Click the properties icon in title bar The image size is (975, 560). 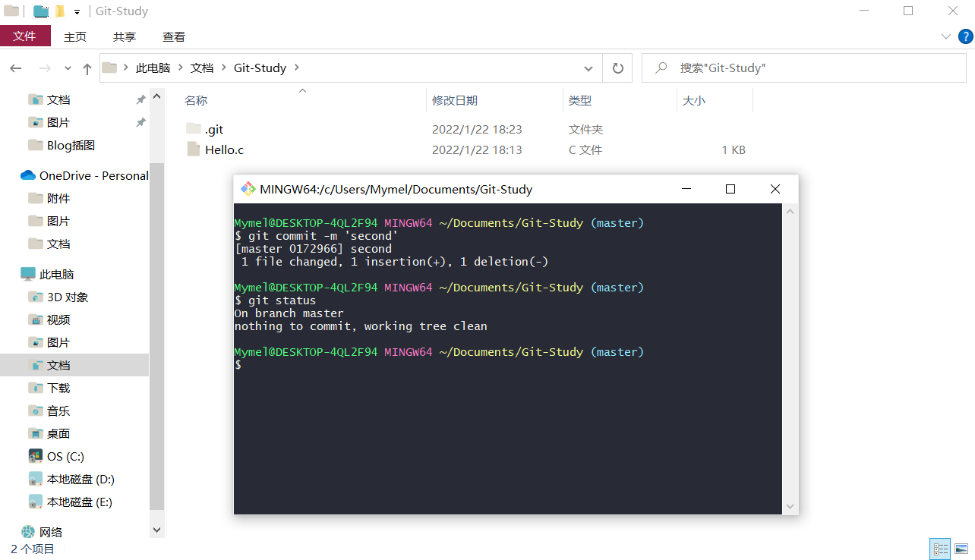pyautogui.click(x=41, y=11)
